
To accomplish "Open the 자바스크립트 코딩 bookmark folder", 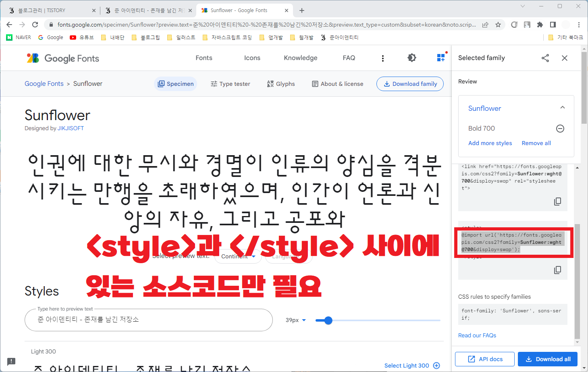I will [227, 37].
